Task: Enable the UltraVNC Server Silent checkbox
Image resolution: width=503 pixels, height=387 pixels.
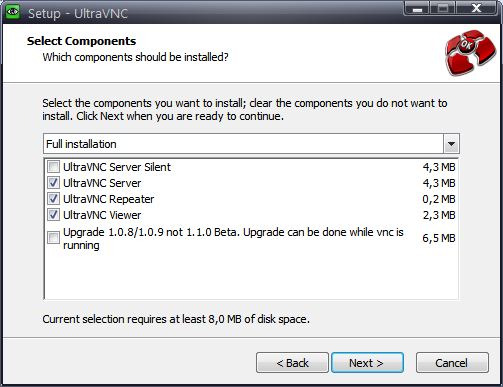Action: [53, 166]
